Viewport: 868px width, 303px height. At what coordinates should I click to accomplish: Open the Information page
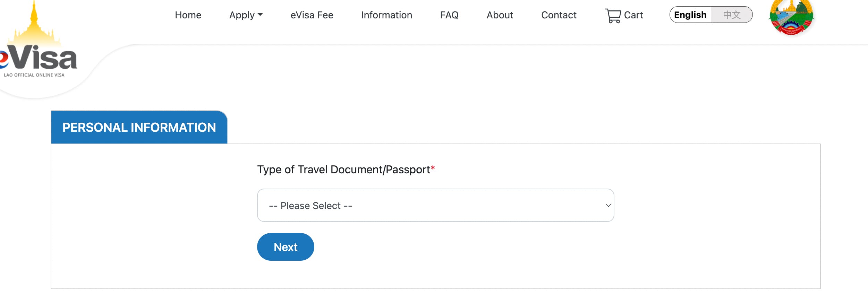pyautogui.click(x=386, y=15)
